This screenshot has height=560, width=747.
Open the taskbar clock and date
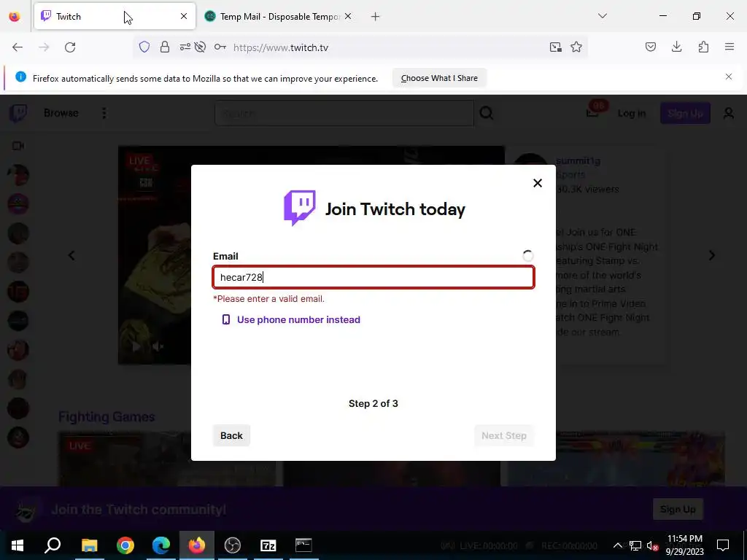click(x=684, y=545)
